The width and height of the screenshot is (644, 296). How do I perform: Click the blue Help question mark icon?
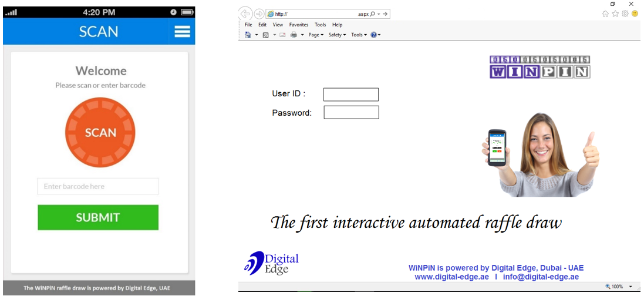pos(373,35)
